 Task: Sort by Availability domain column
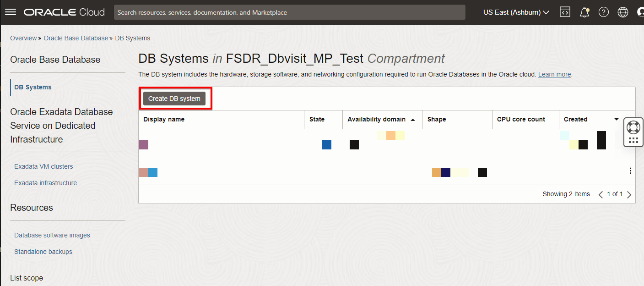point(381,119)
